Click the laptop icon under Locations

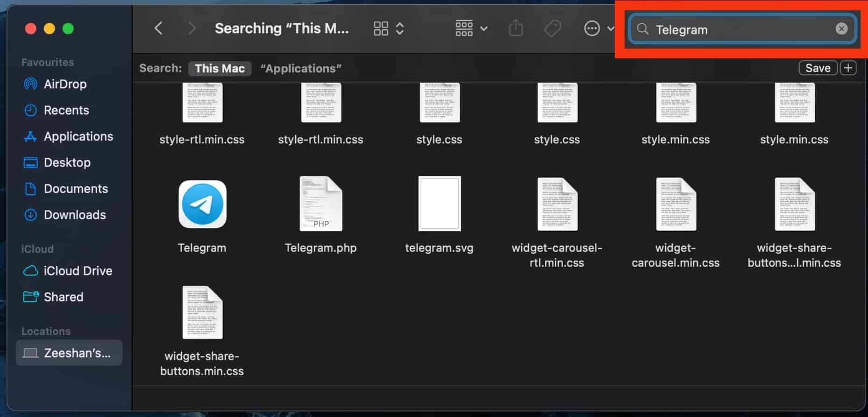tap(30, 353)
